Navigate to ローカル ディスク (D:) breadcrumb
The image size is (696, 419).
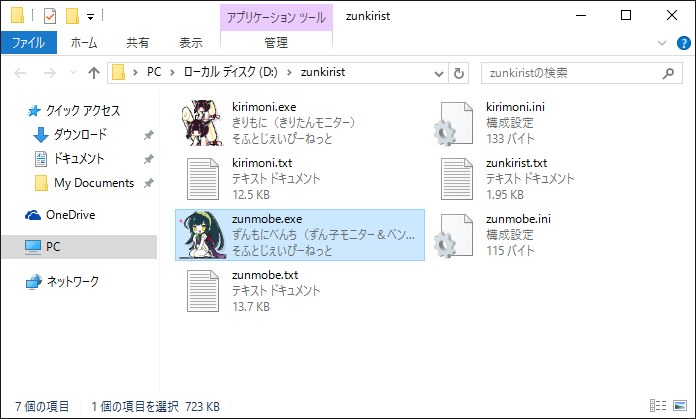coord(230,72)
